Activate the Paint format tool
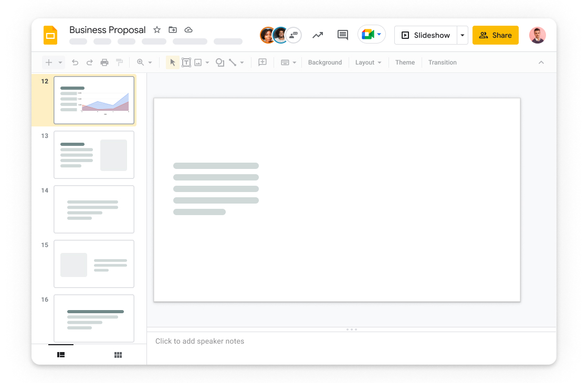 pyautogui.click(x=119, y=62)
